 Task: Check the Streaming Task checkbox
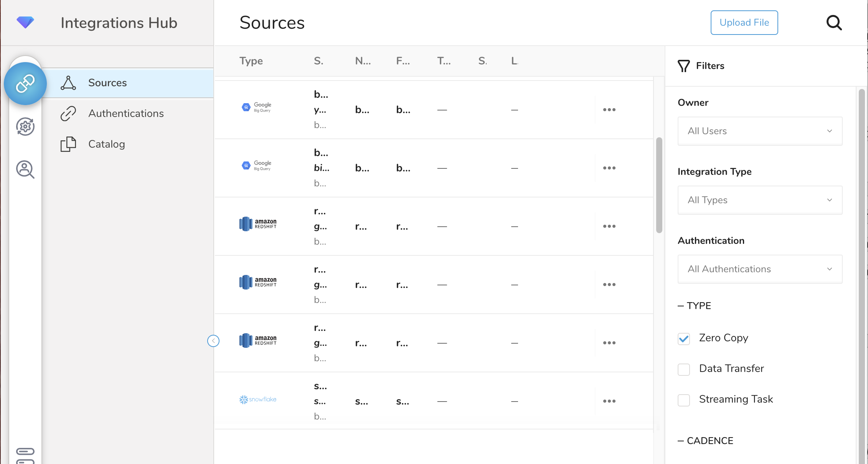pyautogui.click(x=684, y=400)
